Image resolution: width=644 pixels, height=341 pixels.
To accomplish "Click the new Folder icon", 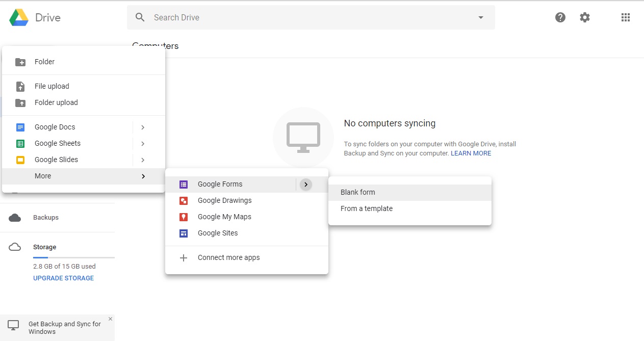I will pos(20,62).
